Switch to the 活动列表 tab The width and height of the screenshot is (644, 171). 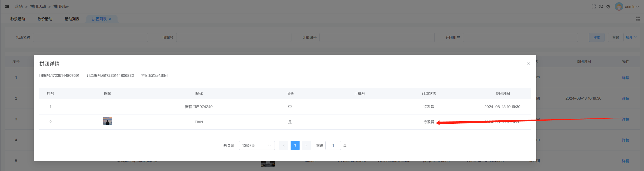[72, 19]
